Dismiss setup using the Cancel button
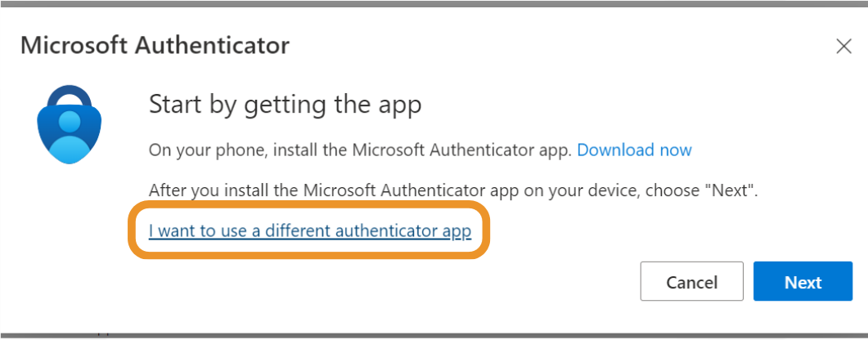Image resolution: width=868 pixels, height=340 pixels. click(691, 281)
